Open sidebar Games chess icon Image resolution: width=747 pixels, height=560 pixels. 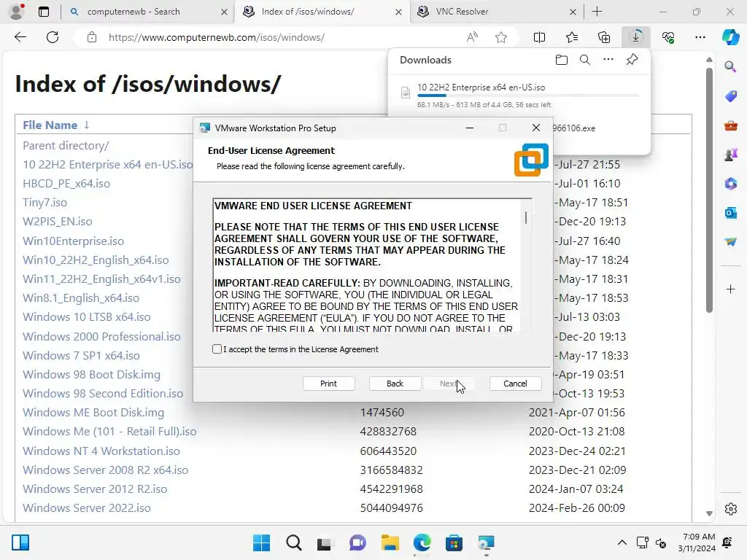(730, 155)
